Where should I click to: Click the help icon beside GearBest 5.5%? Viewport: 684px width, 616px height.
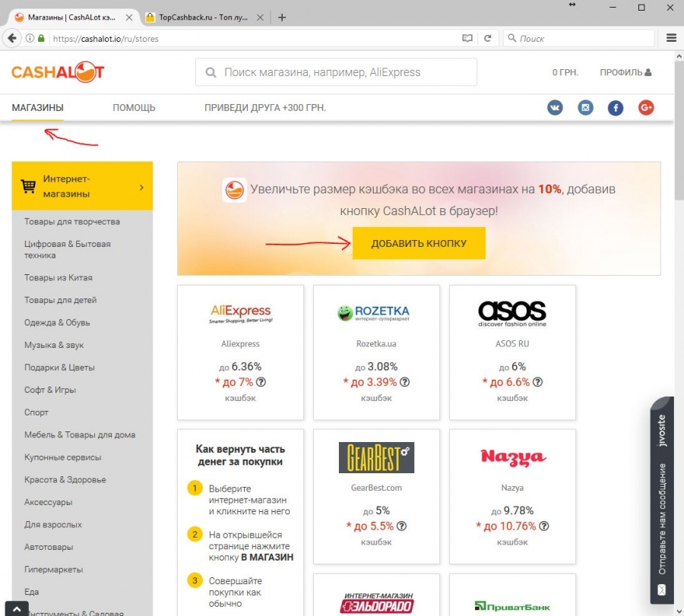tap(401, 526)
